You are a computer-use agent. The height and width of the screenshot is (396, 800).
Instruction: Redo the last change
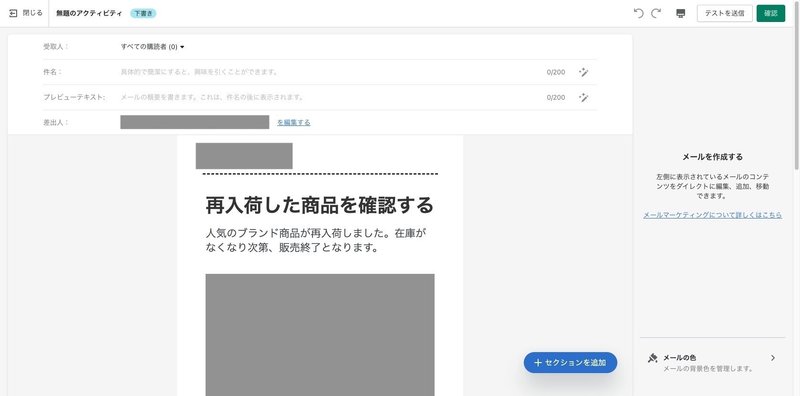[656, 13]
